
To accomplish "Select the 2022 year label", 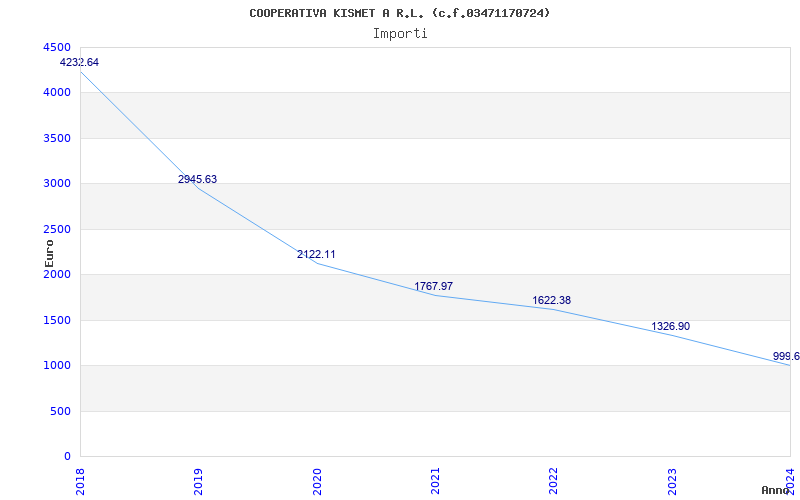I will pyautogui.click(x=554, y=480).
